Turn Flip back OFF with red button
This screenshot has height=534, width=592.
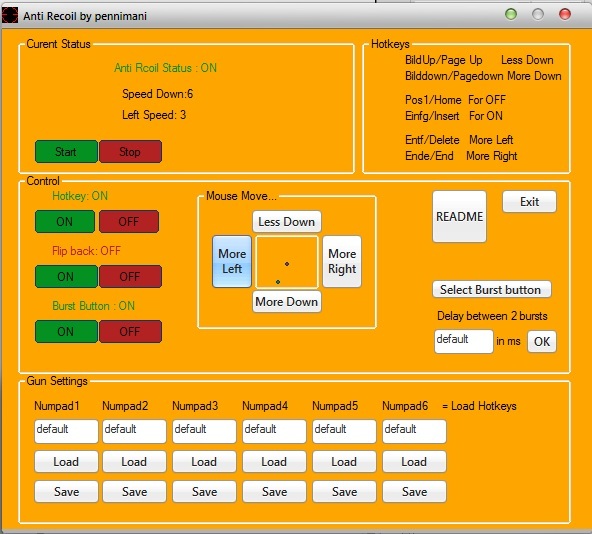[130, 276]
